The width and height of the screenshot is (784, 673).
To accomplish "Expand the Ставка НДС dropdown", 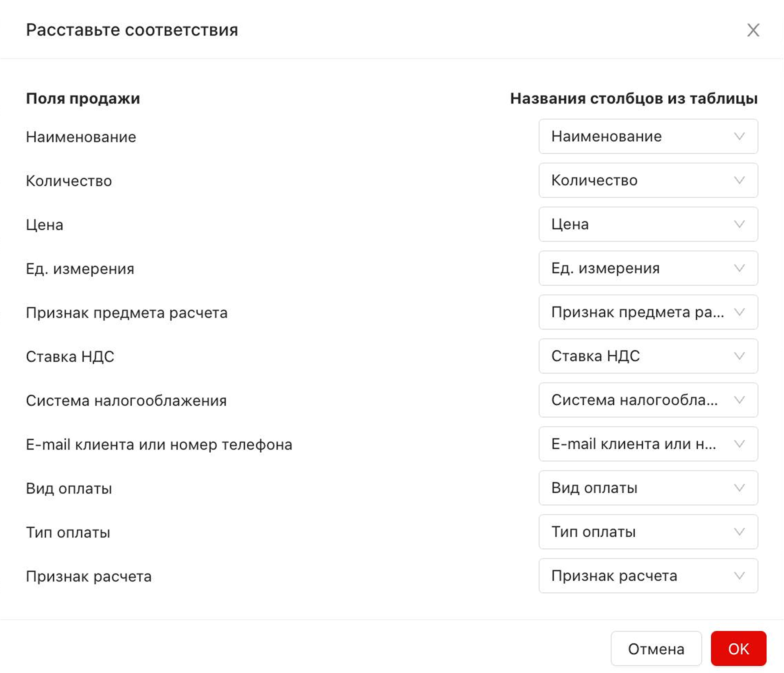I will point(648,356).
